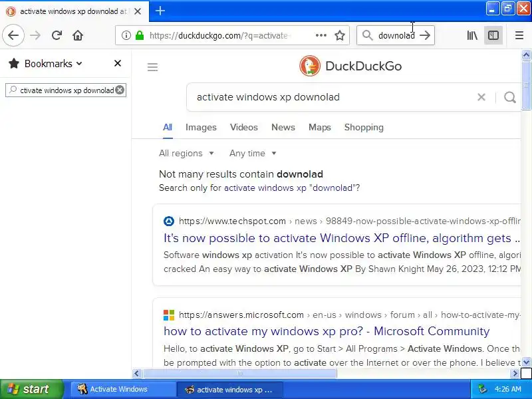Open the All regions dropdown

[187, 154]
